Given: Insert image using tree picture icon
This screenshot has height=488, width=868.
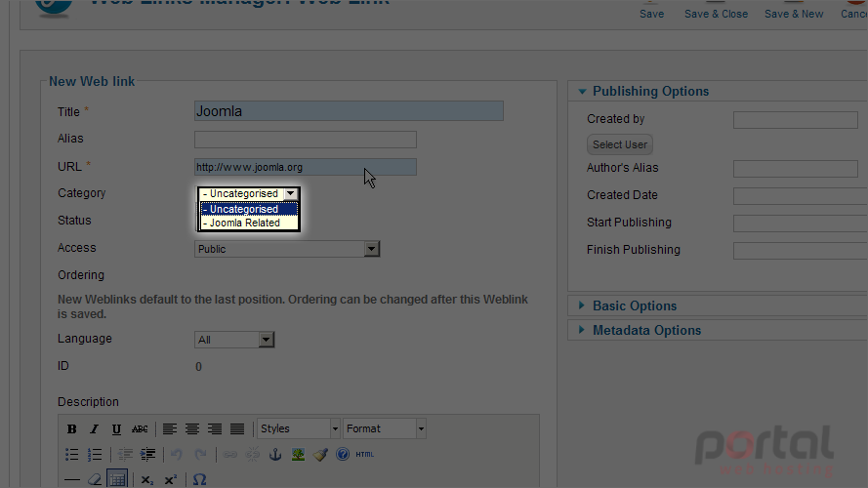Looking at the screenshot, I should pos(298,454).
